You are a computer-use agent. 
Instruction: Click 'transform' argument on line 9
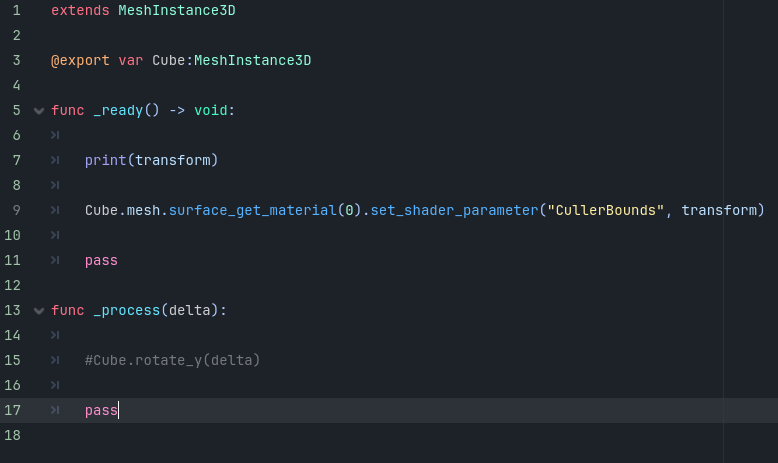click(719, 210)
